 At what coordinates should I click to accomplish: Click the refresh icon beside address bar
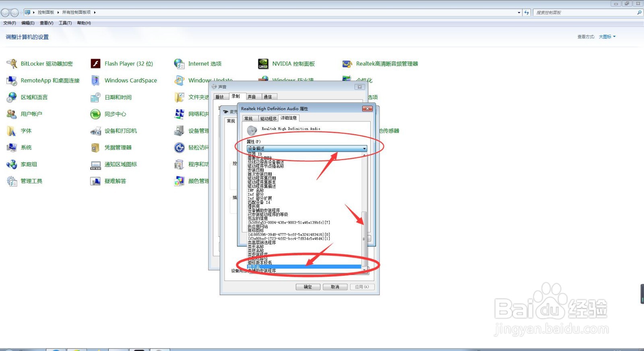(x=526, y=12)
